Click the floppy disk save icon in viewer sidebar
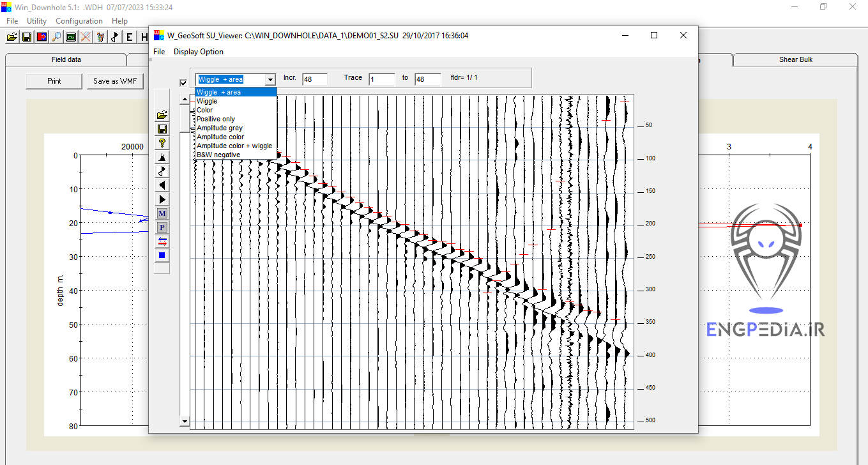The height and width of the screenshot is (465, 868). 162,129
